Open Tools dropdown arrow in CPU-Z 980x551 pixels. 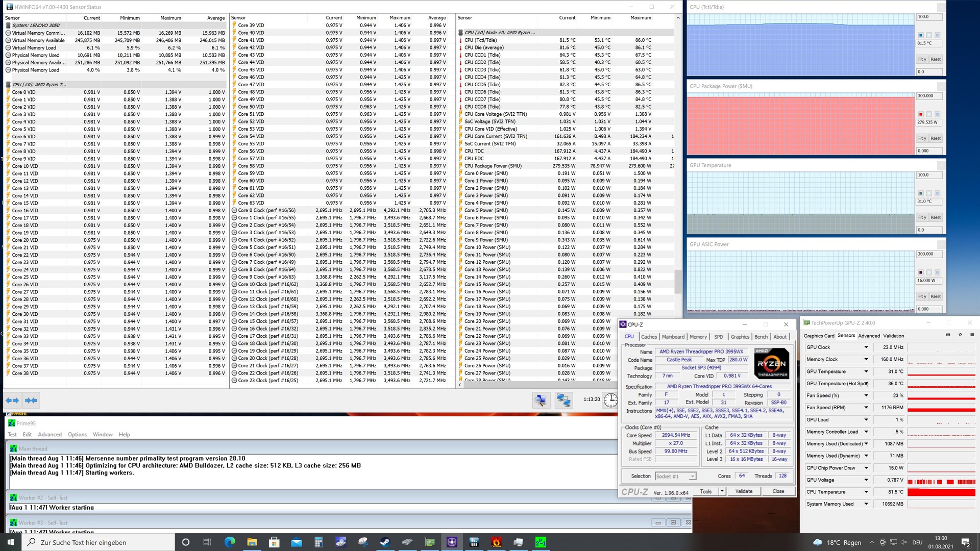tap(722, 491)
